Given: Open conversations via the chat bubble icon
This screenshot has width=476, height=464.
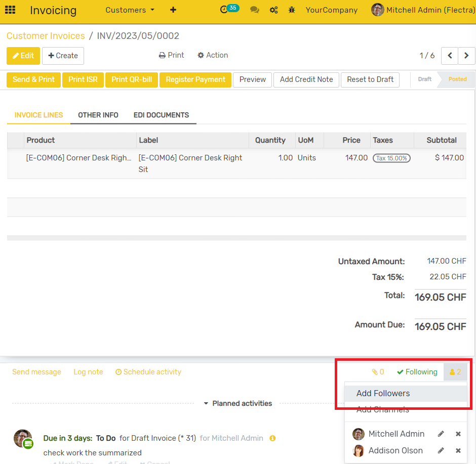Looking at the screenshot, I should 254,10.
